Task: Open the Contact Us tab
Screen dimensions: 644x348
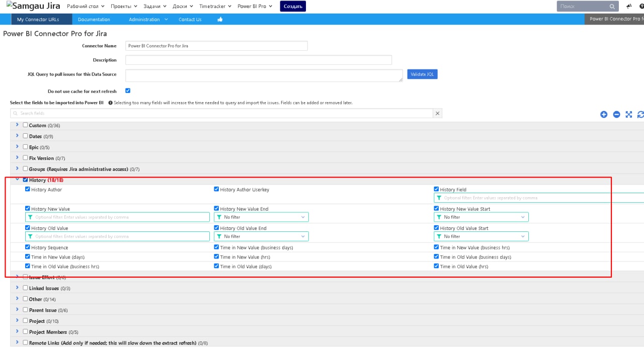Action: 190,20
